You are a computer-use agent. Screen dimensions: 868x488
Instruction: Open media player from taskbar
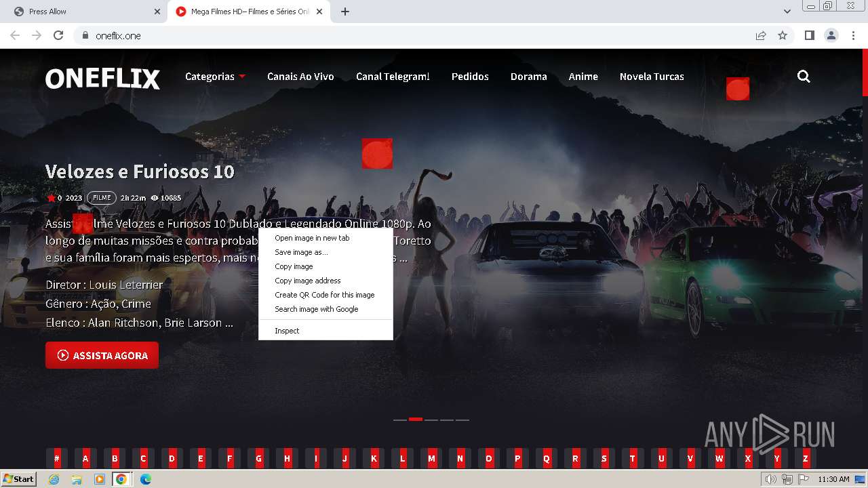click(x=100, y=479)
